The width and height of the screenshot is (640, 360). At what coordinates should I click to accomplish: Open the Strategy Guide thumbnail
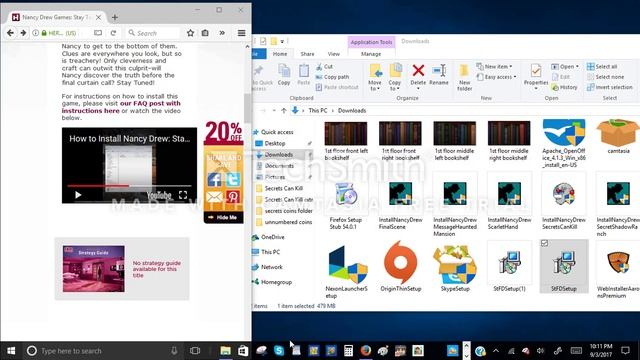click(x=93, y=269)
